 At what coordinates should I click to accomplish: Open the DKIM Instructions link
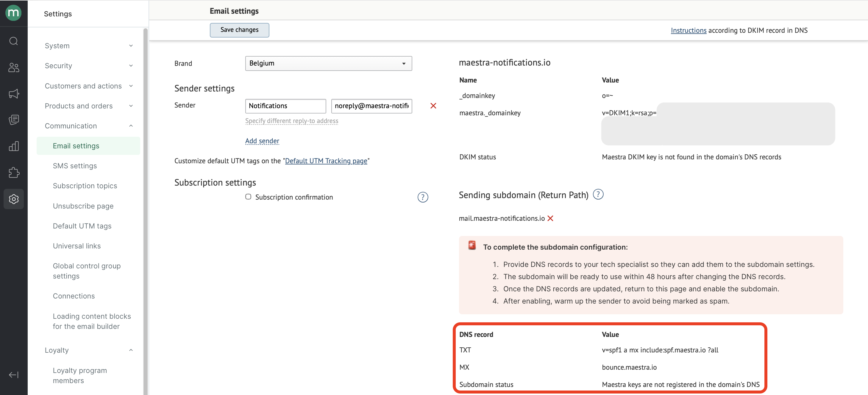(x=689, y=30)
